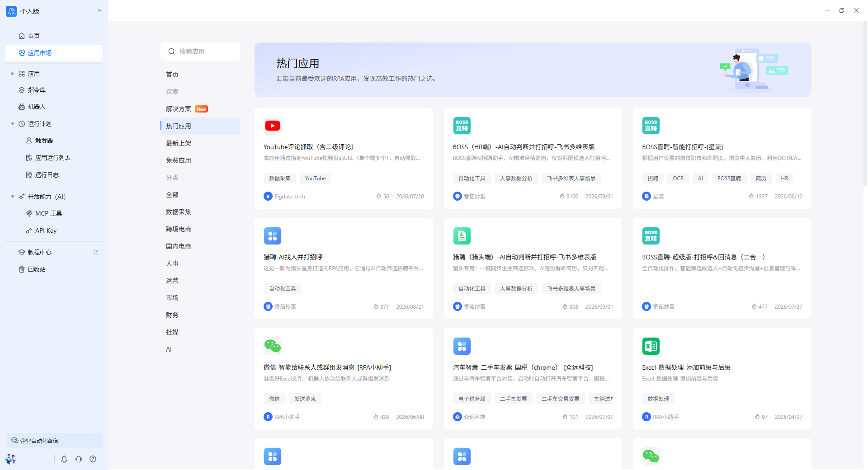The height and width of the screenshot is (470, 868).
Task: Click the WeChat icon of 微信-智能给联系人 card
Action: pos(273,346)
